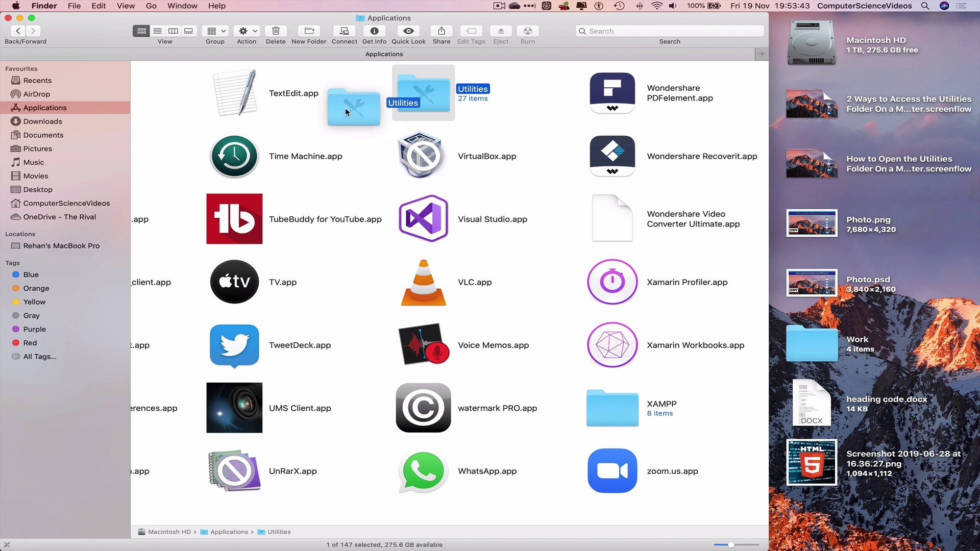Click Utilities in the bottom path bar

click(279, 532)
